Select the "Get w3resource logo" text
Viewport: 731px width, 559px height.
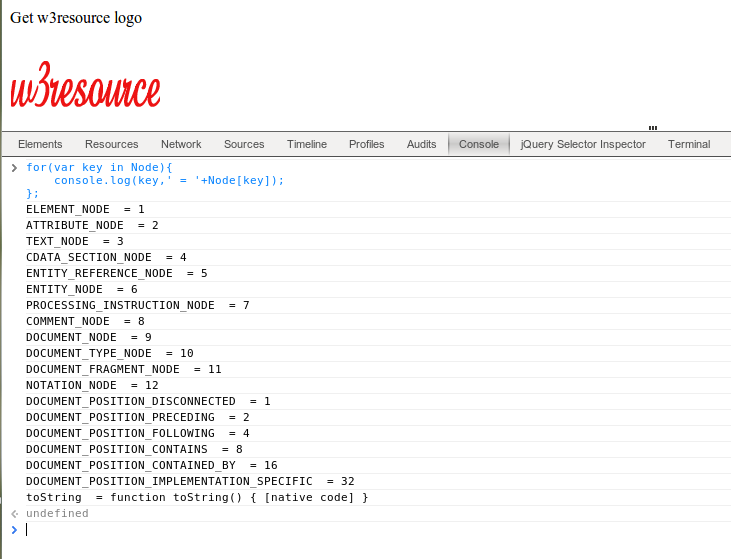(x=76, y=18)
